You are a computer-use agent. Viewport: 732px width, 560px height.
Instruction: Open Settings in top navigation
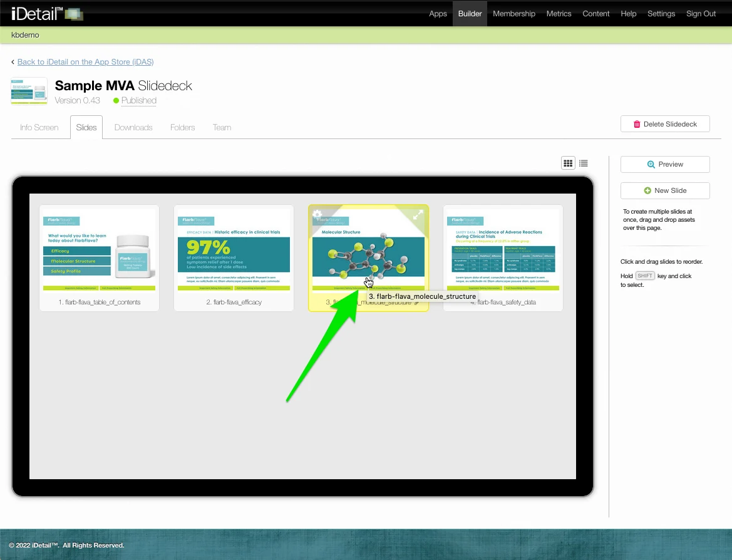[x=661, y=14]
